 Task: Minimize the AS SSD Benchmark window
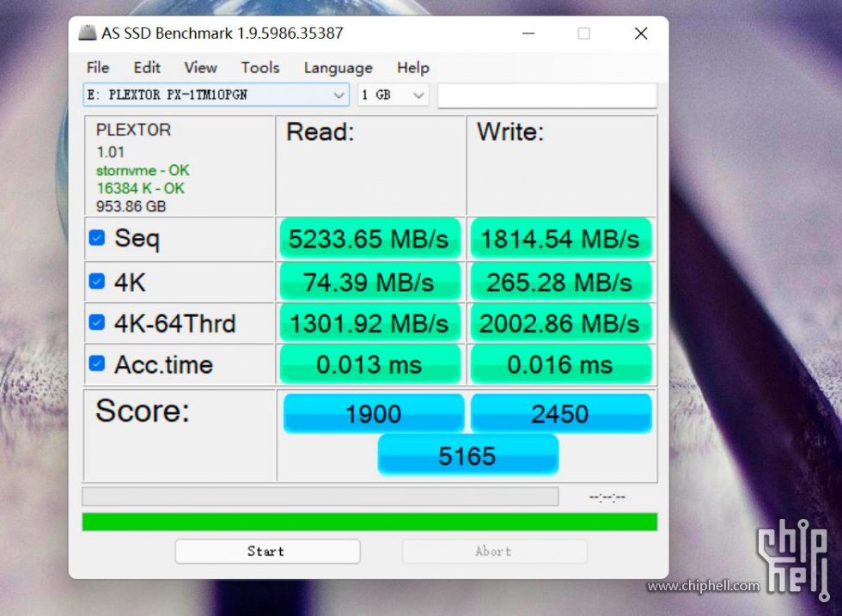point(528,34)
